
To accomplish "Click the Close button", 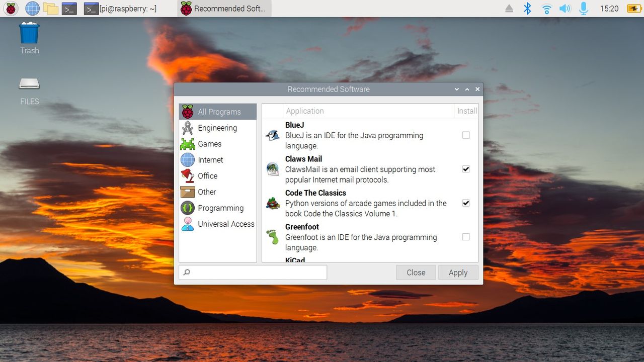I will [416, 273].
